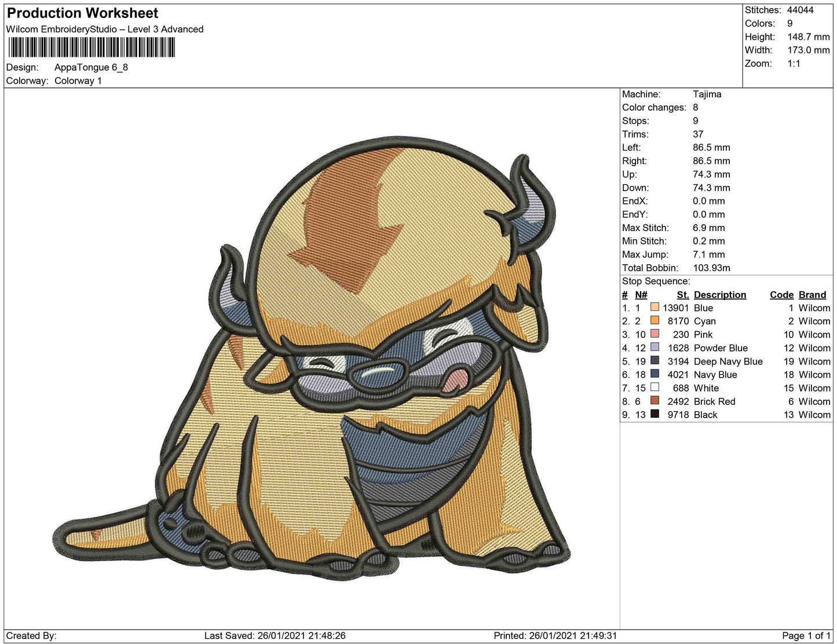837x644 pixels.
Task: Select the White thread color swatch
Action: pos(655,387)
